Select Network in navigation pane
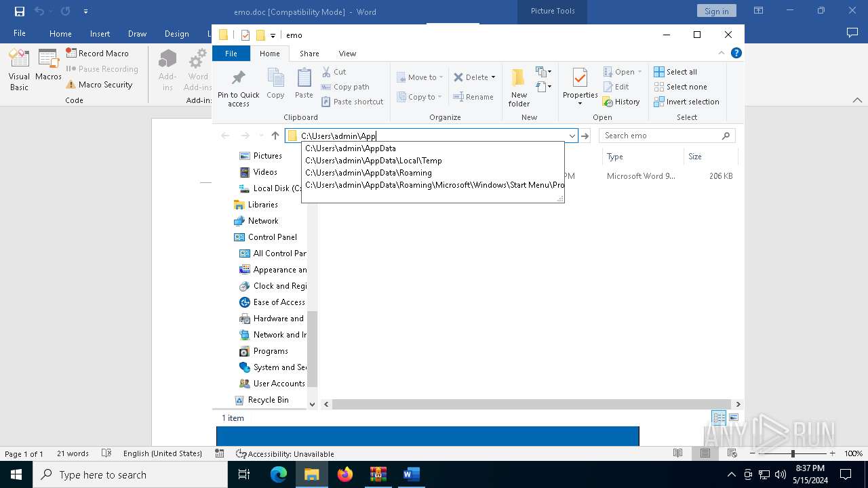The image size is (868, 488). tap(263, 221)
